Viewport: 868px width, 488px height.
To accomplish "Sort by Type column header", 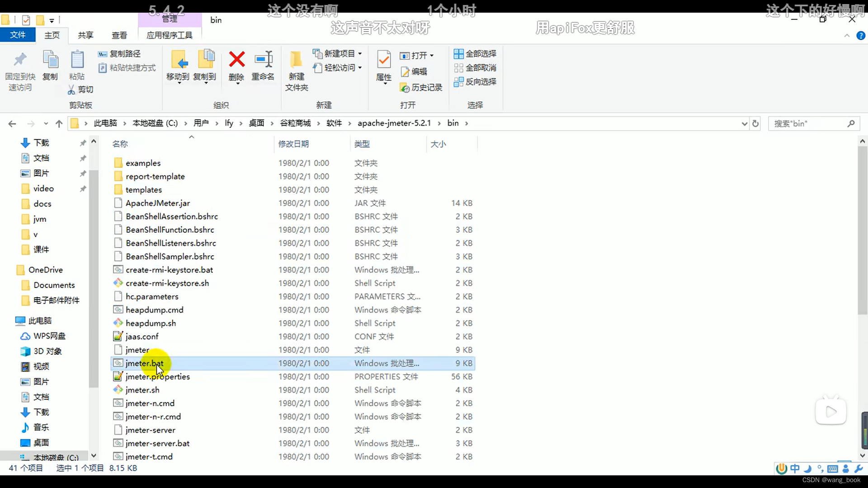I will coord(362,144).
